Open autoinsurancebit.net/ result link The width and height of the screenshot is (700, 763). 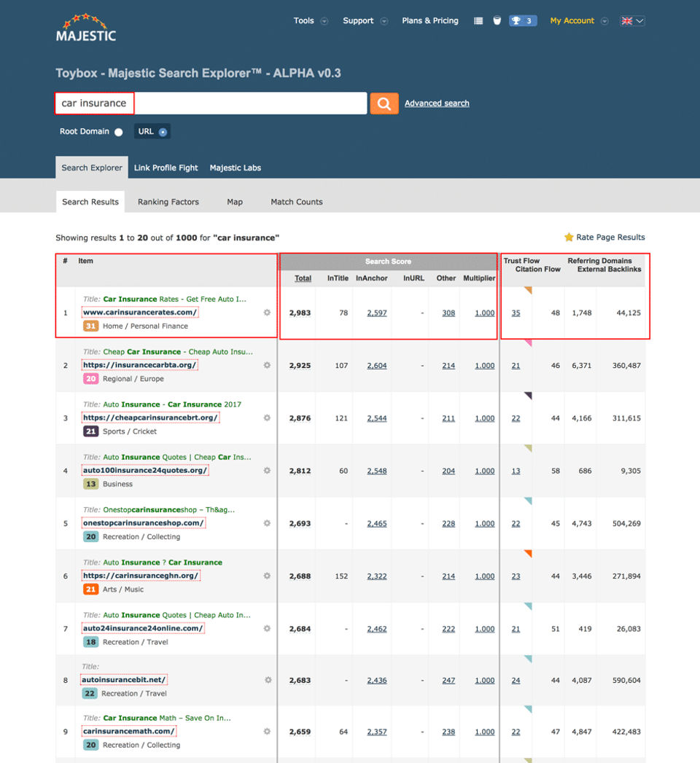[x=124, y=680]
